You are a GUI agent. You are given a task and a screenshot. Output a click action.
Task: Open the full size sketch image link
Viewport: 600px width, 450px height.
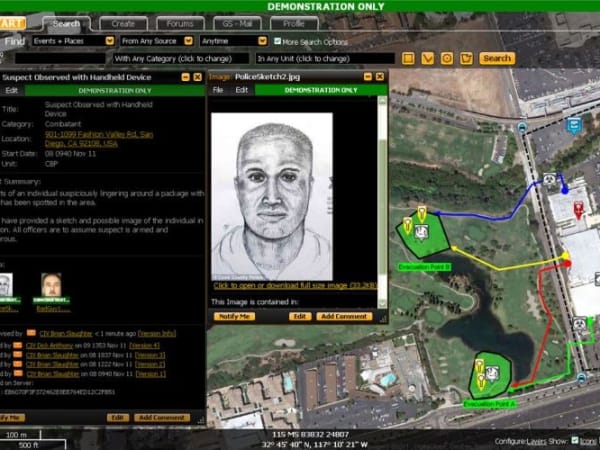tap(297, 285)
